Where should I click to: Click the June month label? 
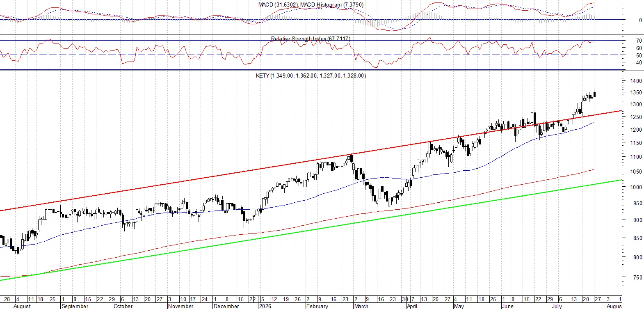coord(508,306)
